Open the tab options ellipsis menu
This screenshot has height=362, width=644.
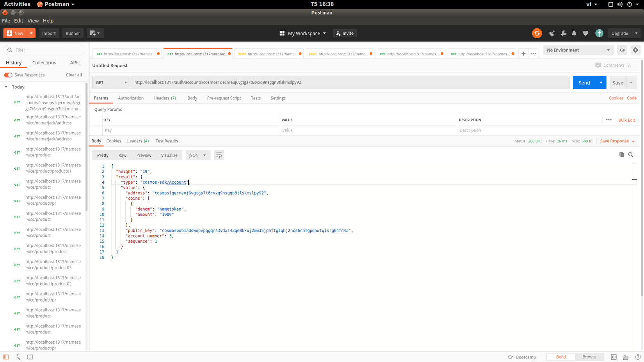[534, 54]
